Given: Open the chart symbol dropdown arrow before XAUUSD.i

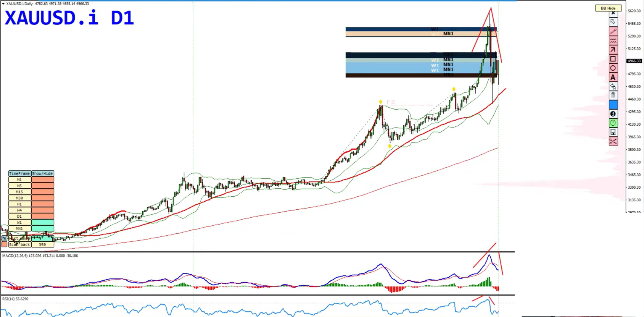Looking at the screenshot, I should click(x=3, y=4).
